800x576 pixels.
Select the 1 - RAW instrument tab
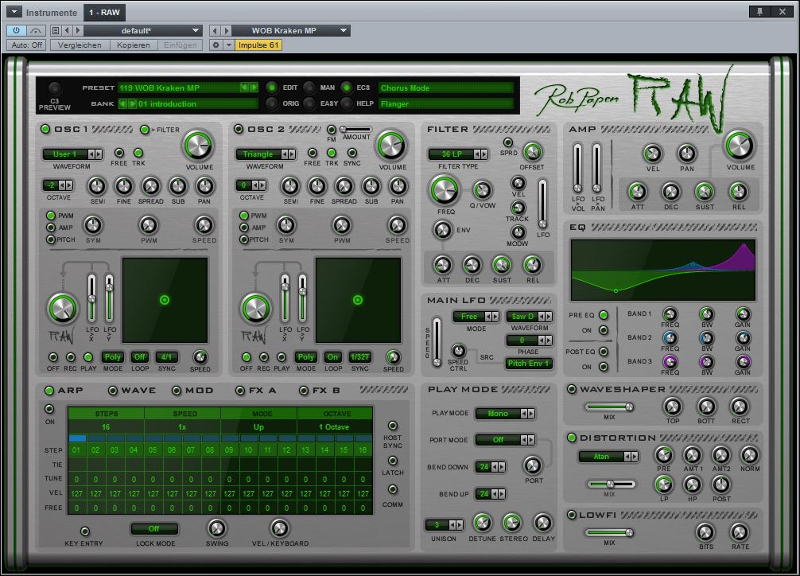[104, 12]
